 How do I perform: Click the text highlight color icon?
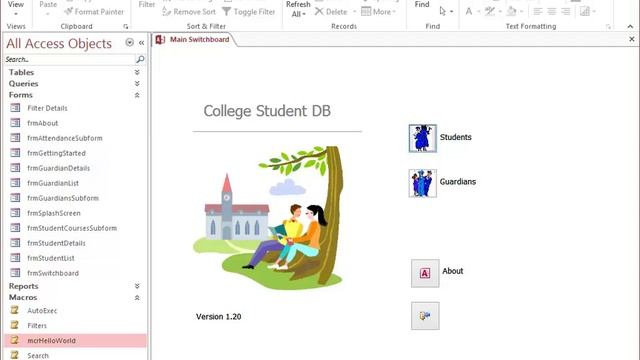[x=489, y=11]
